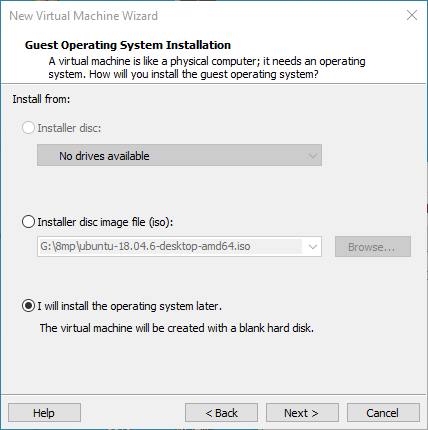The width and height of the screenshot is (428, 430).
Task: Cancel the virtual machine wizard
Action: coord(383,413)
